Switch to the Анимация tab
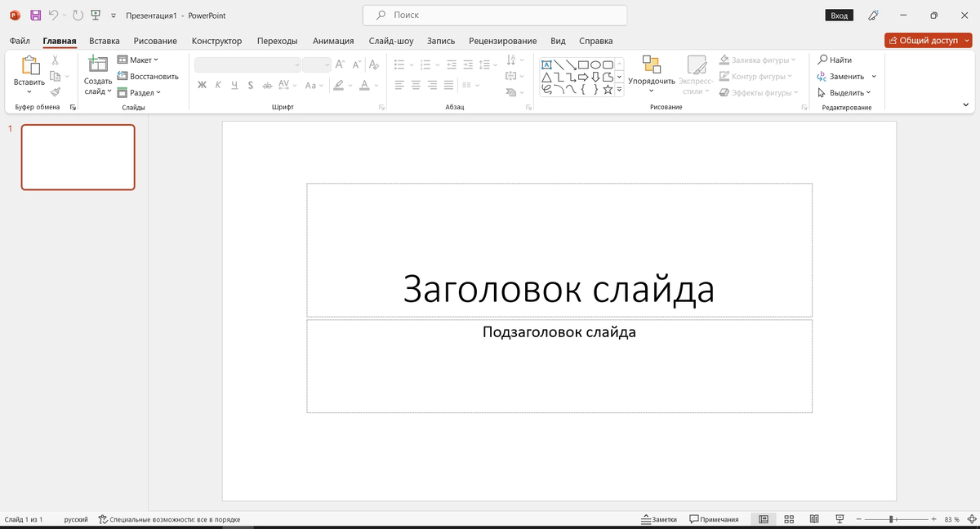Screen dimensions: 980x529 (333, 41)
